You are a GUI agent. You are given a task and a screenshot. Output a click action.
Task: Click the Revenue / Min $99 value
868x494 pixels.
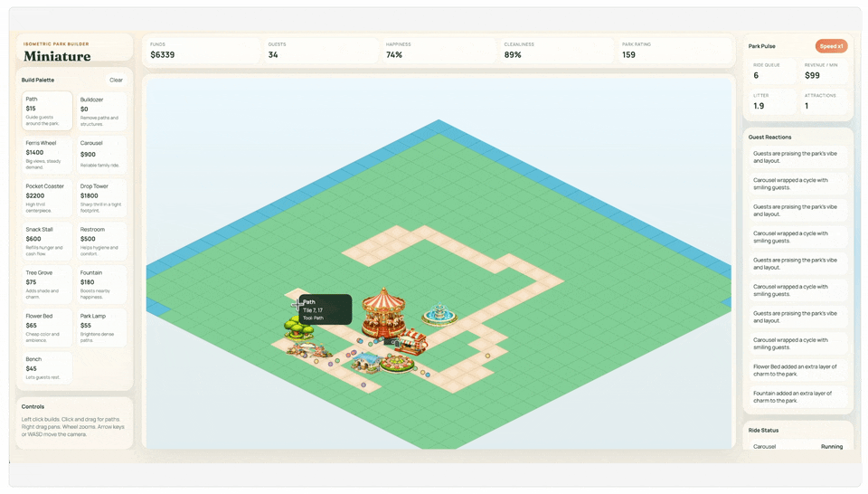click(x=824, y=71)
